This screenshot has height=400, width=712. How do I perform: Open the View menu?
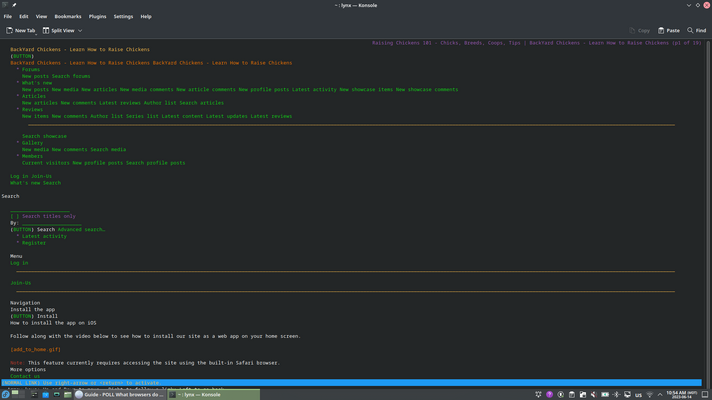41,16
